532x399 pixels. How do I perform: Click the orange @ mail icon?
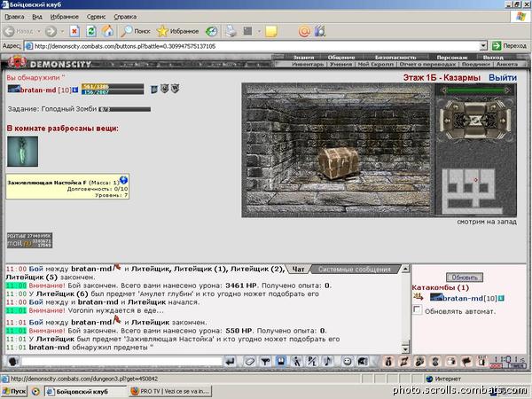304,31
